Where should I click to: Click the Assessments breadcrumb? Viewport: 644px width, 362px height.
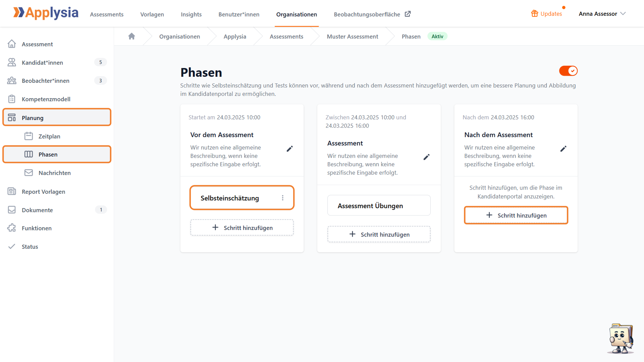(286, 36)
